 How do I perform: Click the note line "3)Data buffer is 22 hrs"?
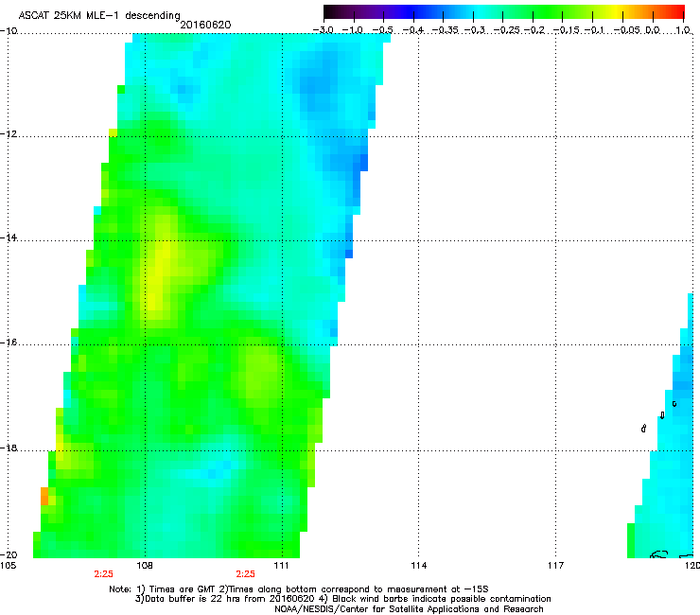coord(342,599)
